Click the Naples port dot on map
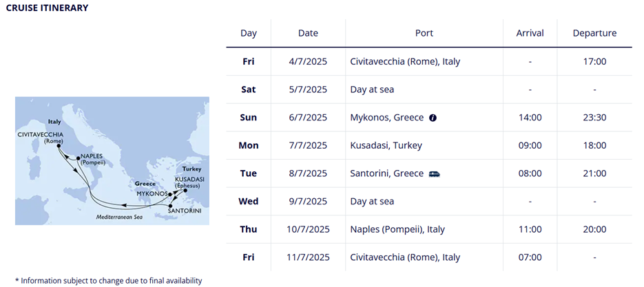Screen dimensions: 644x287 78,158
